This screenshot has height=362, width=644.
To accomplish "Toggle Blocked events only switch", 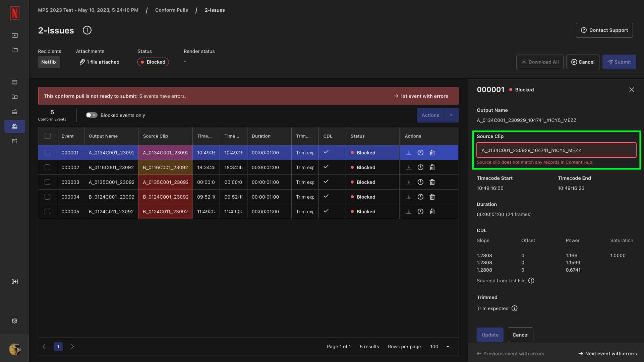I will 92,115.
